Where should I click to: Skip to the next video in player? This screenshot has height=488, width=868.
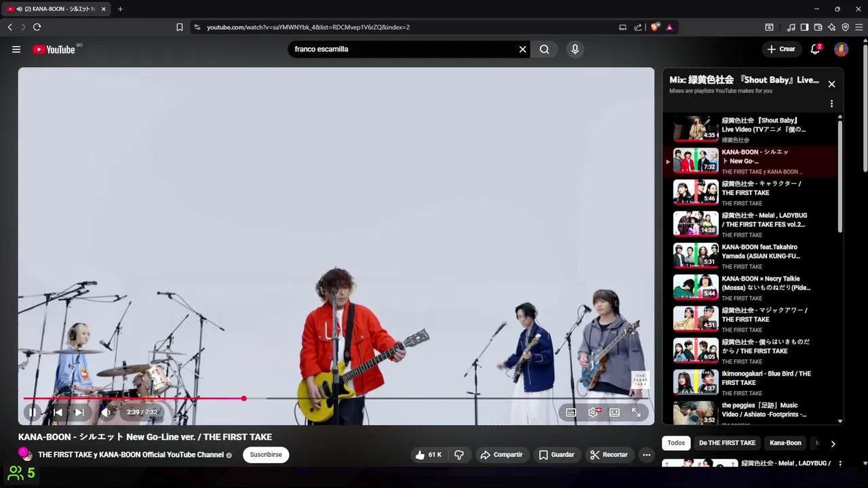point(79,412)
